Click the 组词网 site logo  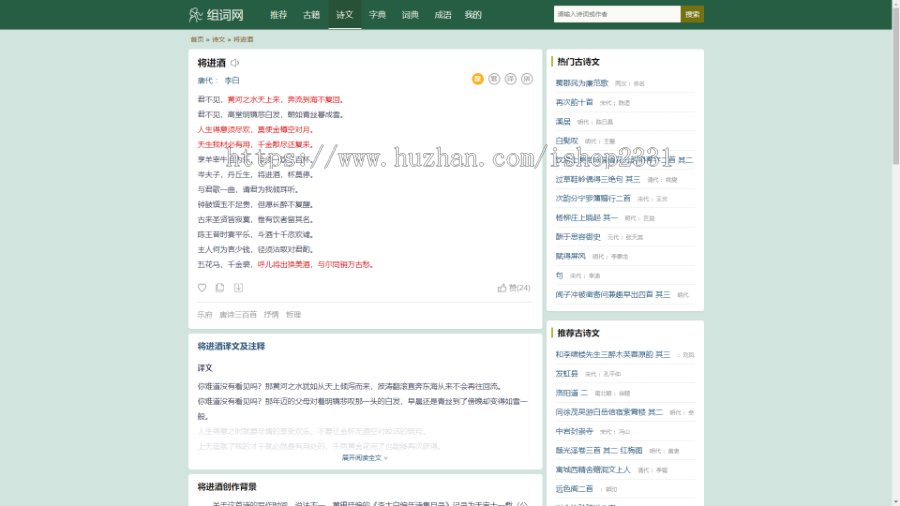216,14
